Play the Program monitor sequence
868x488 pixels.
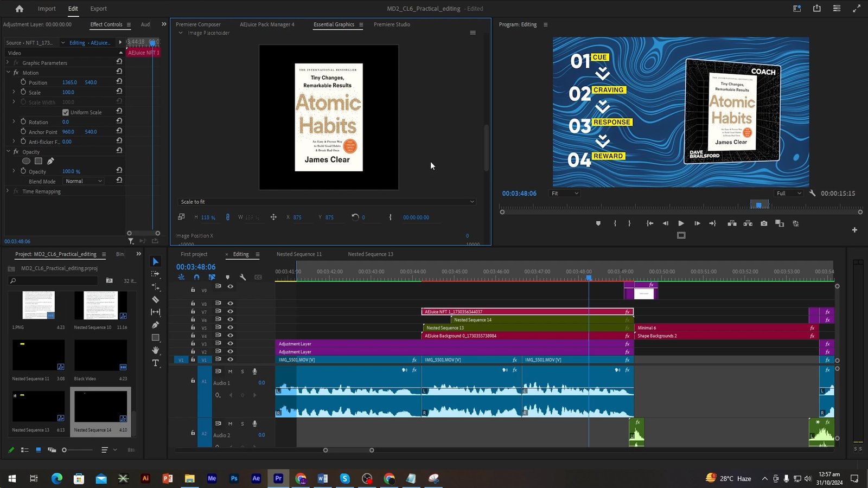[681, 223]
